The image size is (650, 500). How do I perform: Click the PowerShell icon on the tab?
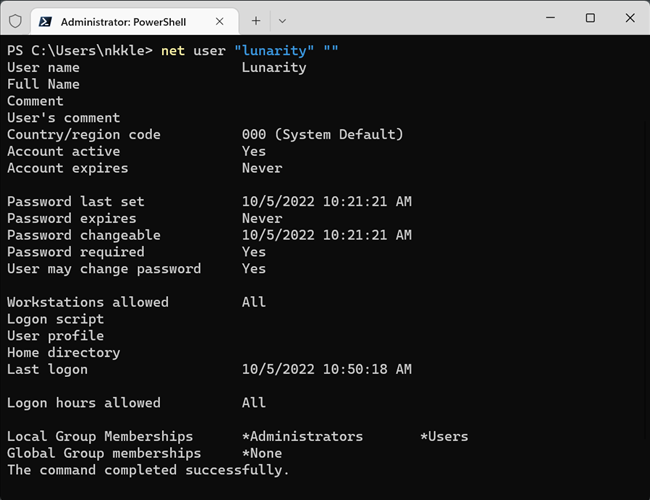(x=46, y=20)
